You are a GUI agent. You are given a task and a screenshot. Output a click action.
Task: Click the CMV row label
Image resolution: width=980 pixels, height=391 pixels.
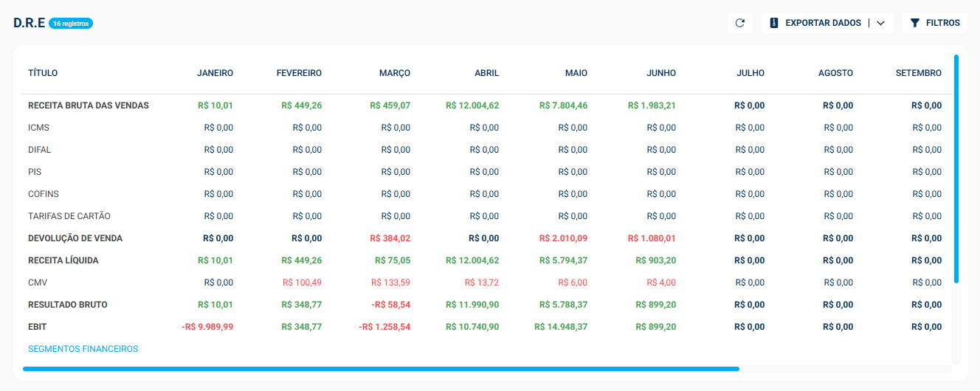pyautogui.click(x=38, y=283)
